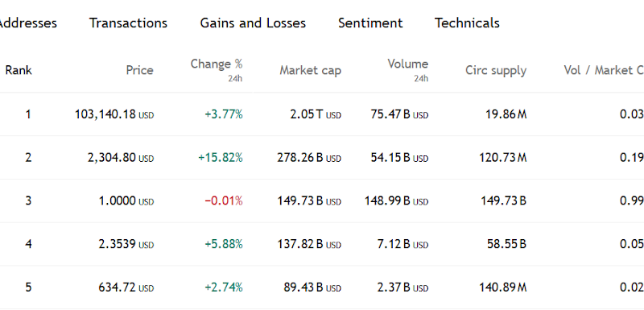The width and height of the screenshot is (644, 310).
Task: Open the Technicals tab
Action: 467,23
